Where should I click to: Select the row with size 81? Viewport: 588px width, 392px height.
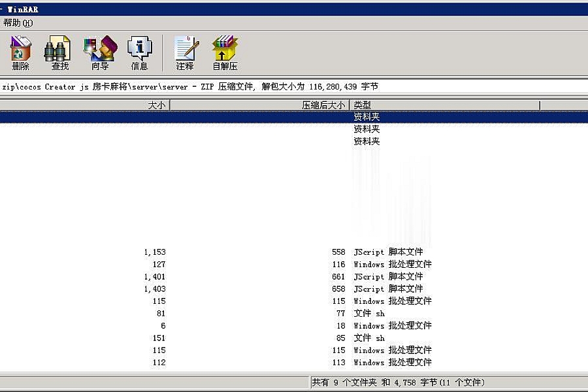[294, 313]
